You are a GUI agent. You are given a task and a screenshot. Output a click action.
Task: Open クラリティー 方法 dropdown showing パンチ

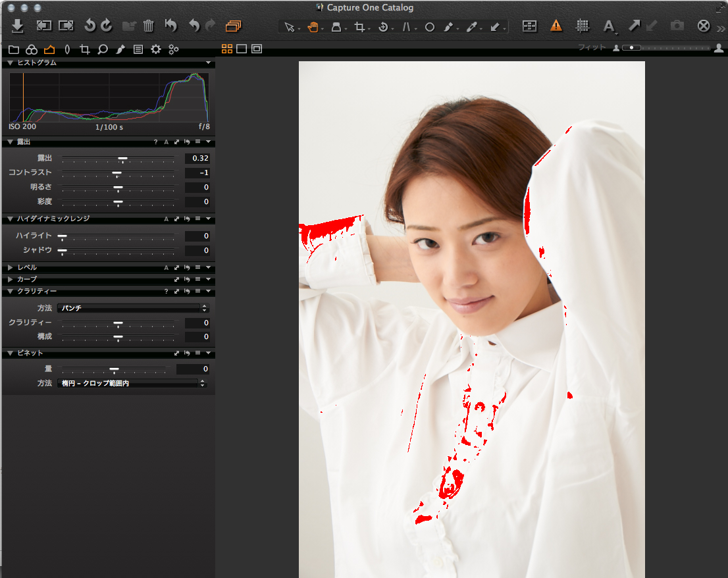click(x=132, y=307)
